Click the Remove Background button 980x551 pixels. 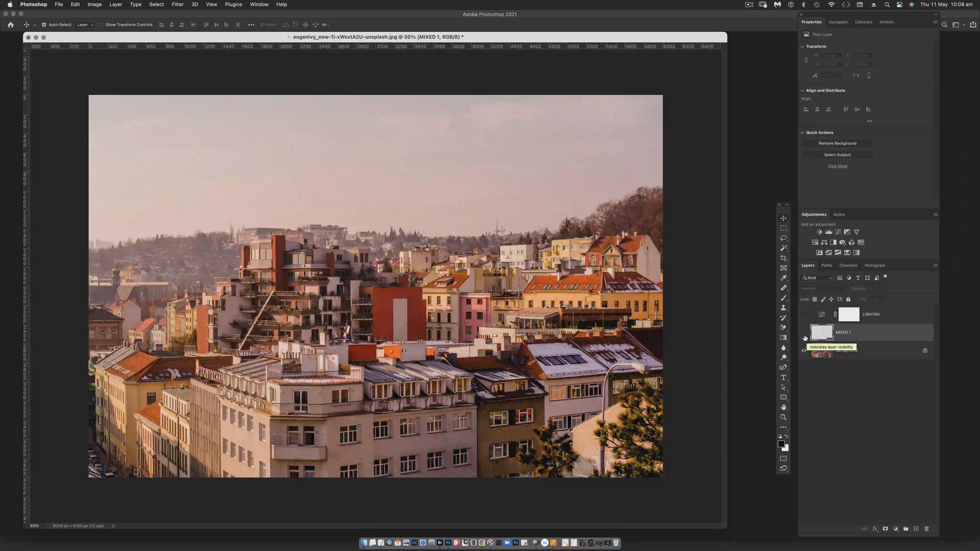[837, 143]
